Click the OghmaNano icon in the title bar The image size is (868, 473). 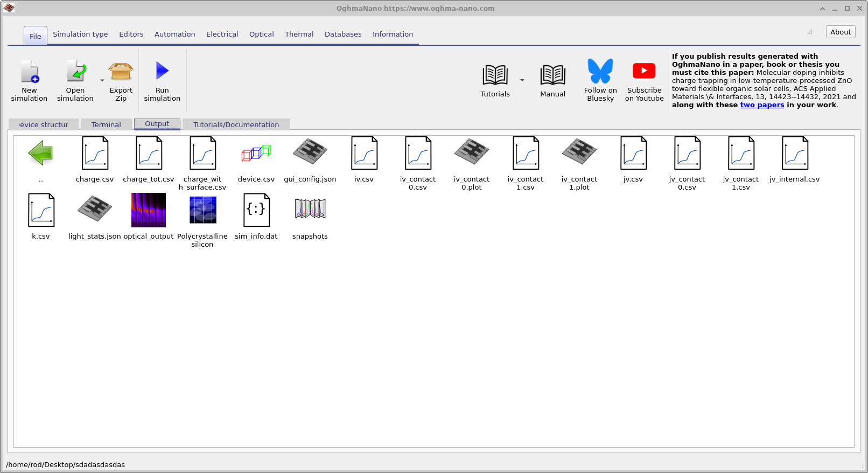(9, 8)
